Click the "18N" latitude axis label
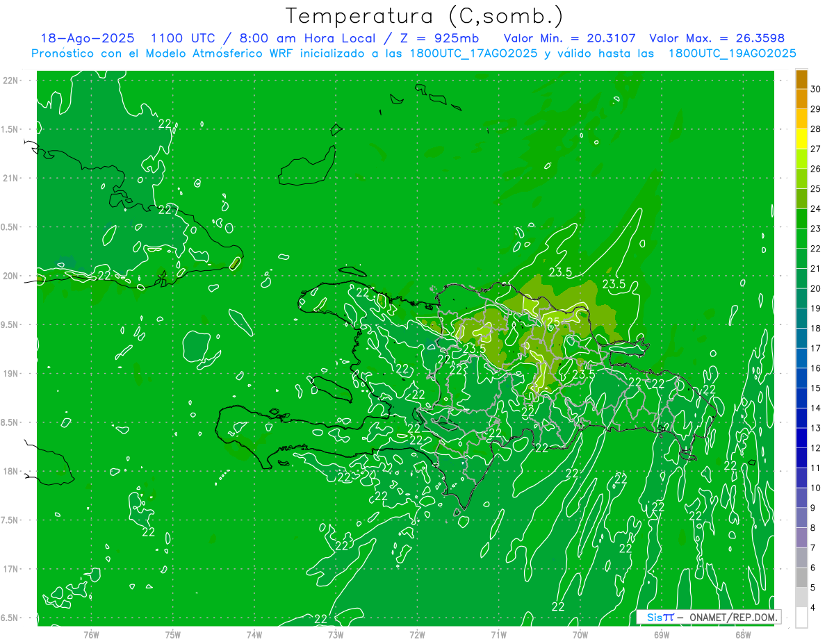Screen dimensions: 834x644 click(x=10, y=471)
